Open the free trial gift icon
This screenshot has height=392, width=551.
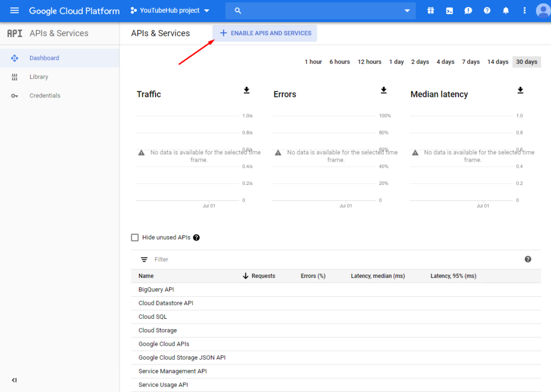pos(431,10)
